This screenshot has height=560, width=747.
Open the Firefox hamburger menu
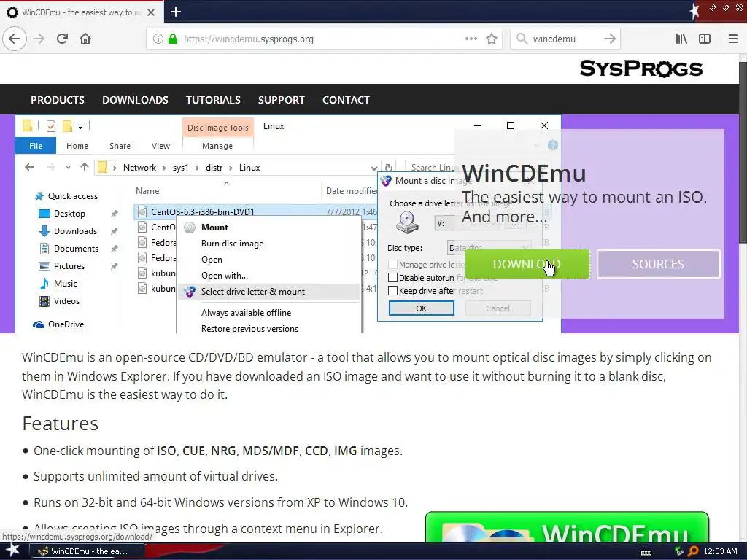(732, 39)
